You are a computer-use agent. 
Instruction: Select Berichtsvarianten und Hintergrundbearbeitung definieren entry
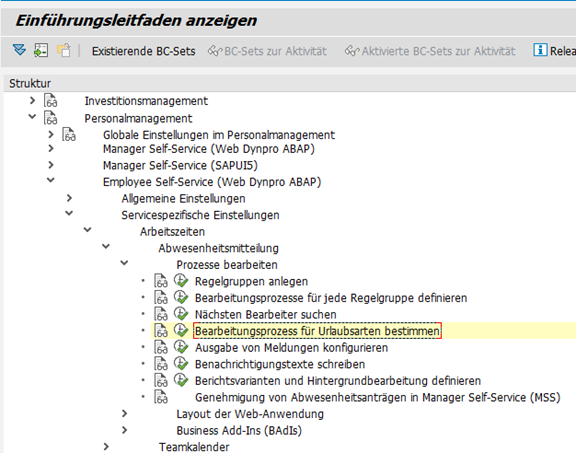pyautogui.click(x=338, y=381)
